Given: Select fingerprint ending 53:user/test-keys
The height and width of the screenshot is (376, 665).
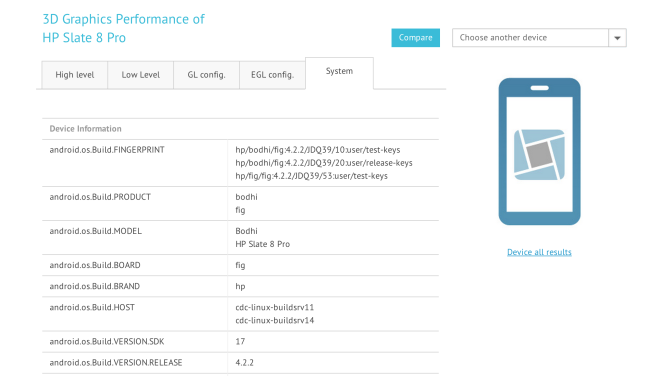Looking at the screenshot, I should (x=311, y=176).
